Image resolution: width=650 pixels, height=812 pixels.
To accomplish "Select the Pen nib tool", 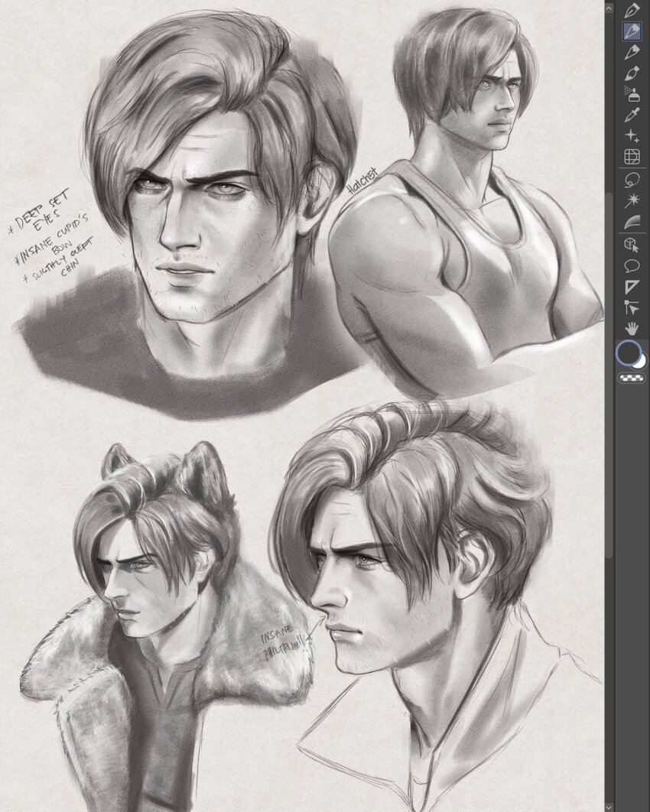I will [632, 10].
